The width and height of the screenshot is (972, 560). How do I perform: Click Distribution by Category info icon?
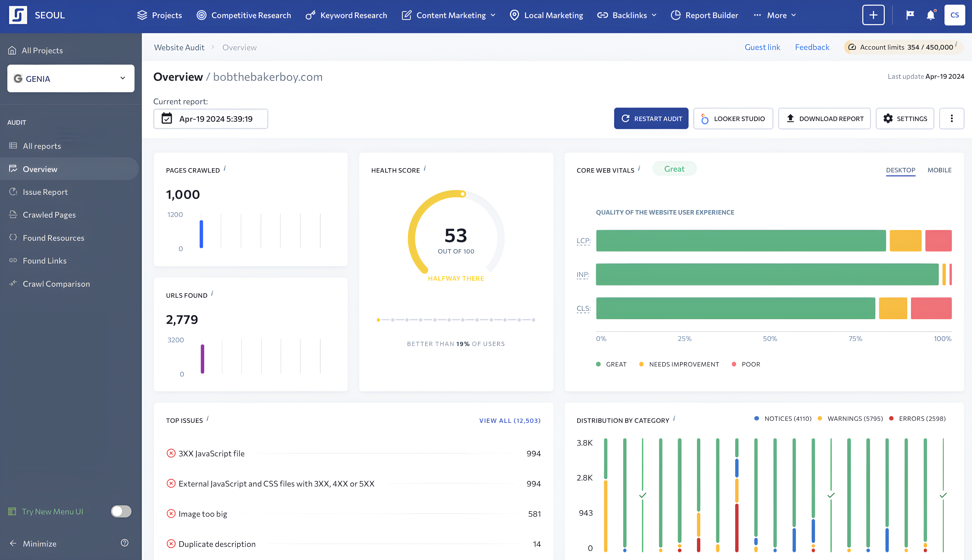click(x=674, y=418)
